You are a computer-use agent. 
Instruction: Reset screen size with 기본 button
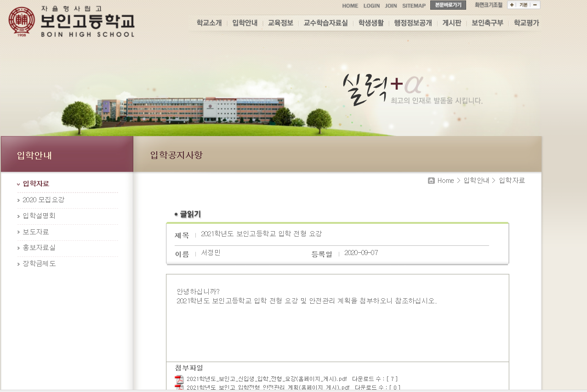[523, 5]
